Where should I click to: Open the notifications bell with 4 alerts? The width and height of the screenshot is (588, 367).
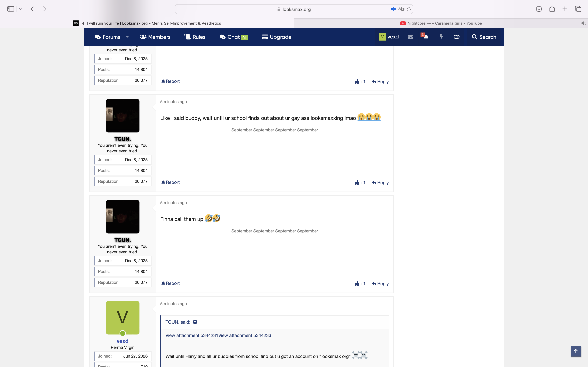(x=425, y=37)
